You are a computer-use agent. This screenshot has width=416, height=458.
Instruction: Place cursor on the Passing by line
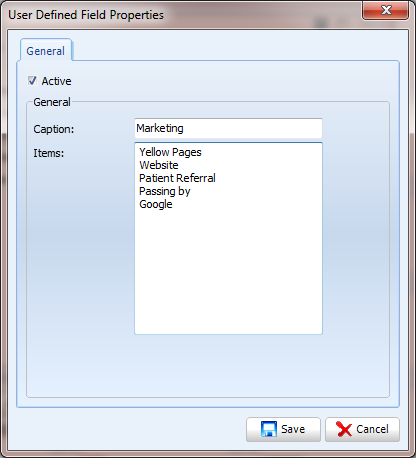click(x=165, y=191)
